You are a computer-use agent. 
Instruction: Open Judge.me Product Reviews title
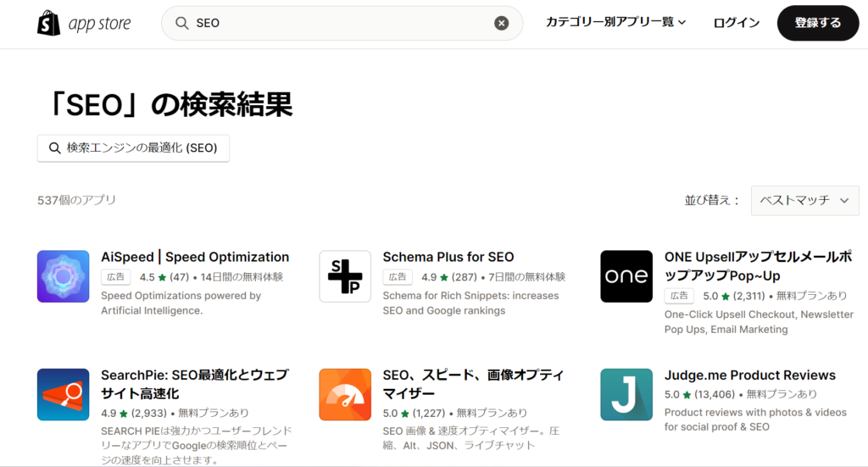tap(750, 375)
